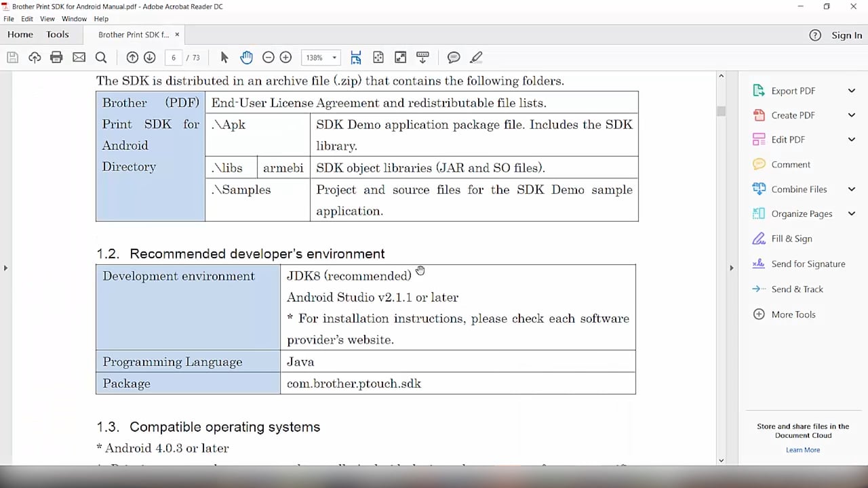This screenshot has width=868, height=488.
Task: Open the find text magnifier icon
Action: point(101,58)
